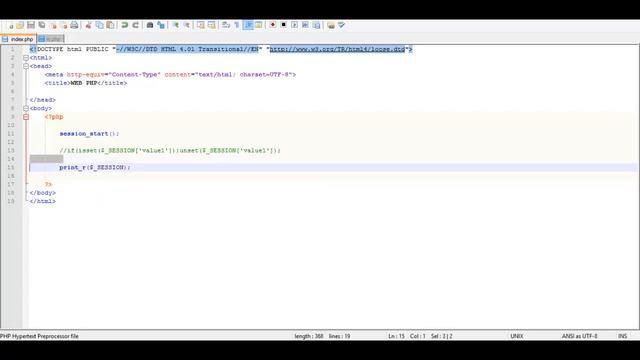Click the <title>WEB PHP</title> text
640x360 pixels.
click(x=86, y=83)
